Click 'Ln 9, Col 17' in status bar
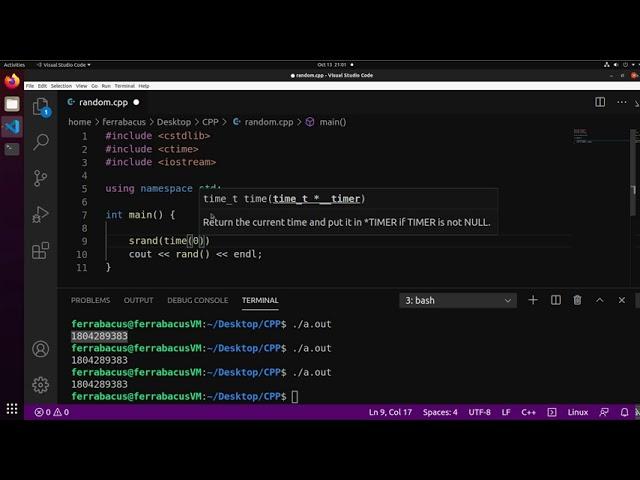The height and width of the screenshot is (480, 640). coord(390,412)
